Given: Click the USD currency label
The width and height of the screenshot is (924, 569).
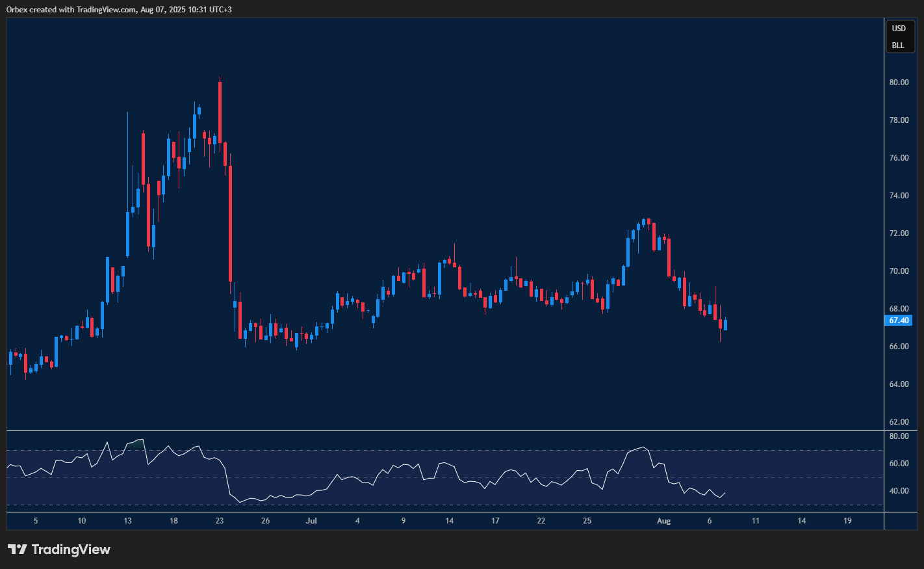Looking at the screenshot, I should pos(898,29).
